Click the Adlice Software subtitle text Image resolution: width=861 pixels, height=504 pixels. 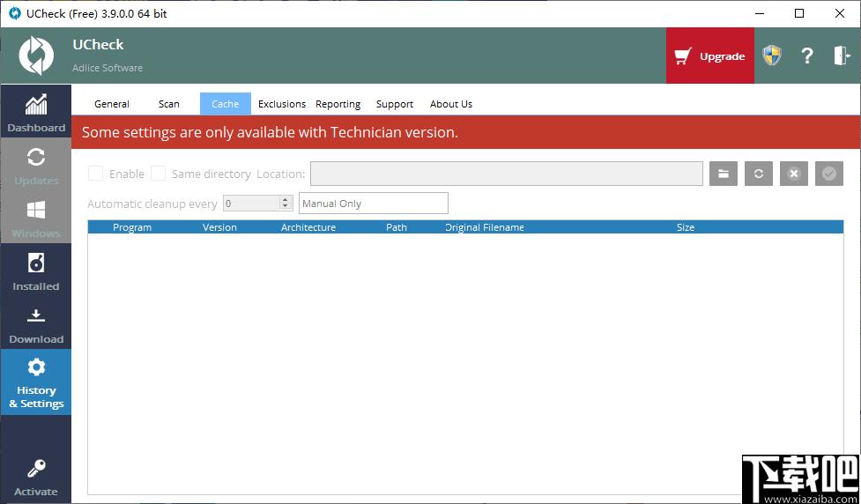108,68
